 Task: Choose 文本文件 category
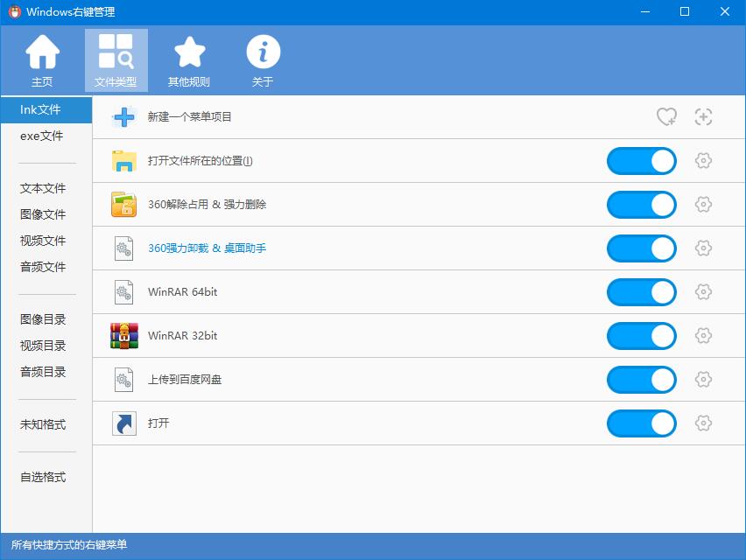click(43, 188)
